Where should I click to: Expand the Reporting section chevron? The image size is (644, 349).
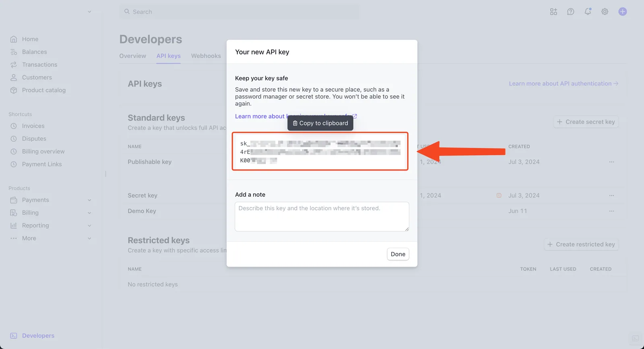pyautogui.click(x=89, y=226)
